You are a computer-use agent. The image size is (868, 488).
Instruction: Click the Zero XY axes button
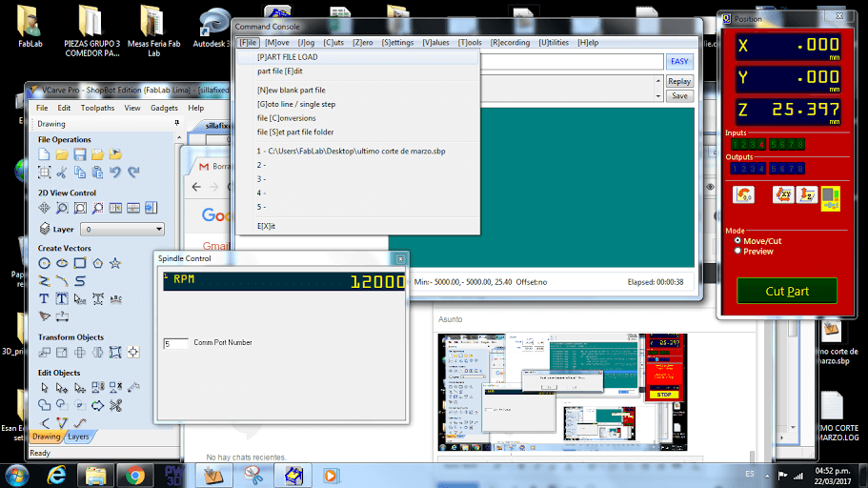tap(783, 195)
